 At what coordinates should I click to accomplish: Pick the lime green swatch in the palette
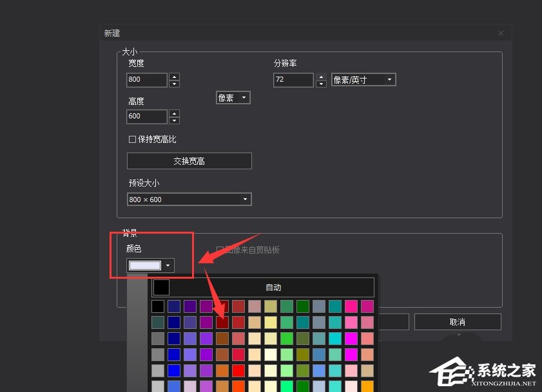pyautogui.click(x=287, y=339)
